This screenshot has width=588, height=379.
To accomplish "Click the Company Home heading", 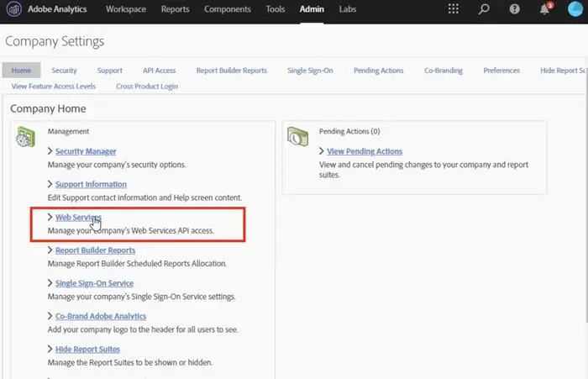I will (48, 108).
